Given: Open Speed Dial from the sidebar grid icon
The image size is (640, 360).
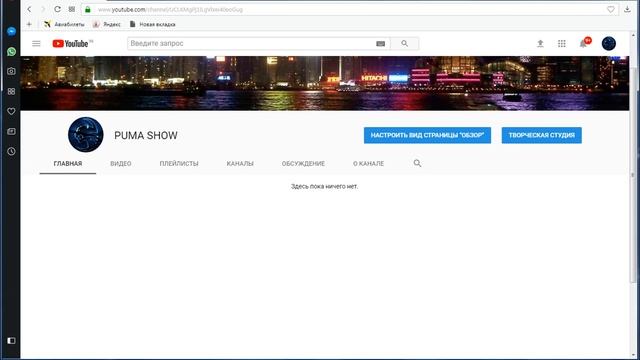Looking at the screenshot, I should [11, 91].
